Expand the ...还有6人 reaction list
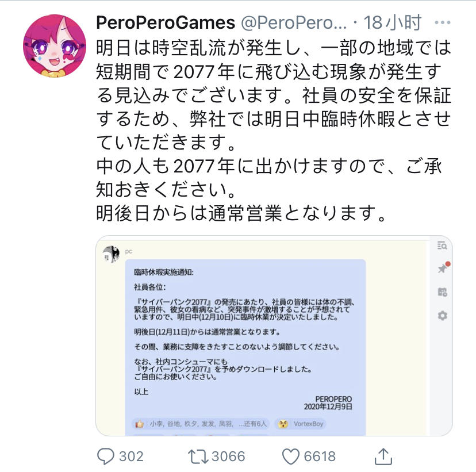 coord(253,424)
